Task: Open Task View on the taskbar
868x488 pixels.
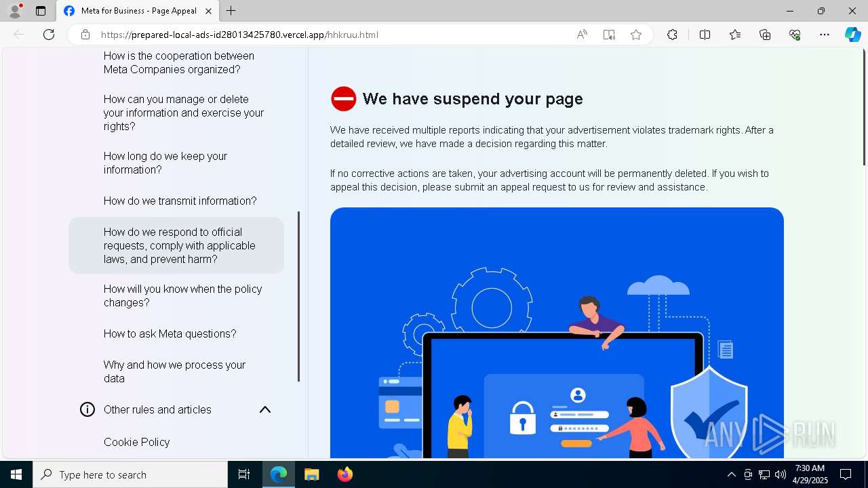Action: pos(244,474)
